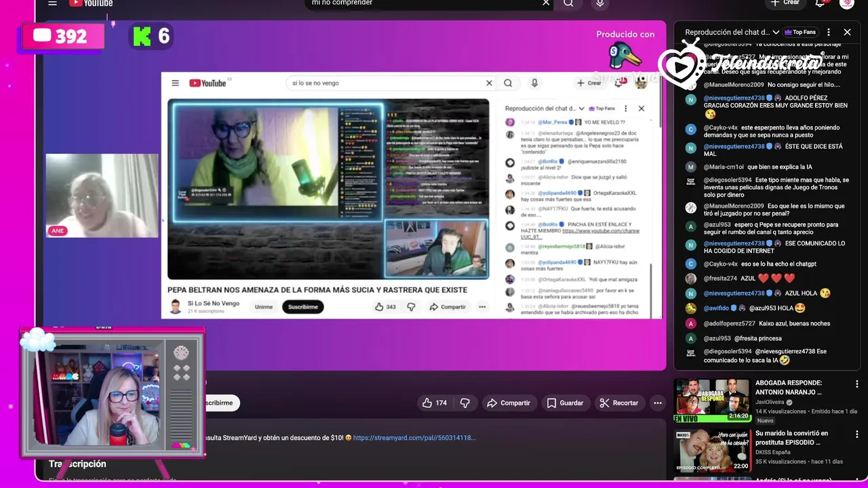Image resolution: width=868 pixels, height=488 pixels.
Task: Click inner video's search magnifier
Action: coord(508,83)
